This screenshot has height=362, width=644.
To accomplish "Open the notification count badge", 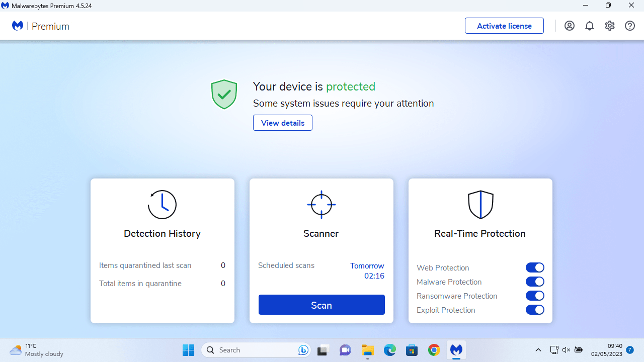I will click(x=630, y=350).
